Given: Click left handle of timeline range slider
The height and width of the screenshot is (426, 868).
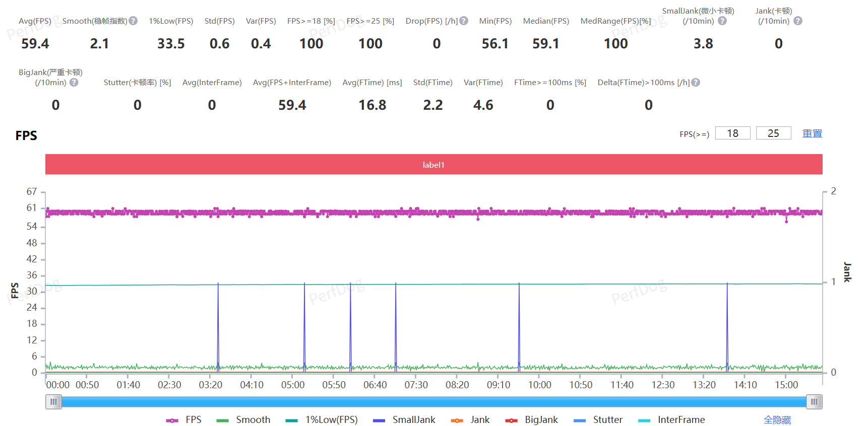Looking at the screenshot, I should click(53, 402).
